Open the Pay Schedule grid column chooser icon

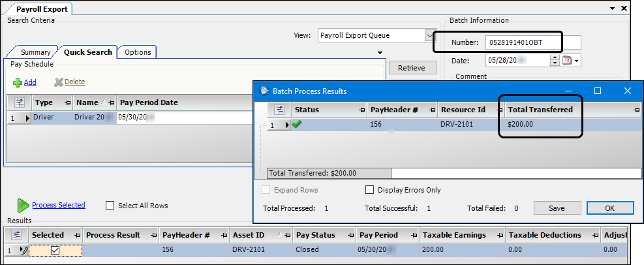(x=19, y=102)
